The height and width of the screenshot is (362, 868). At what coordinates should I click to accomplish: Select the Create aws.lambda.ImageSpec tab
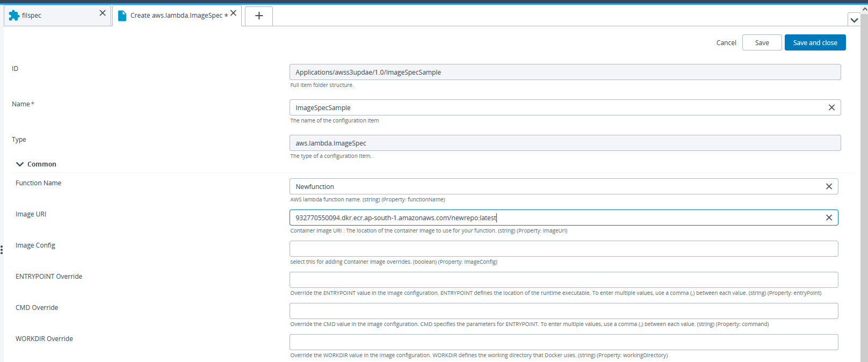tap(177, 16)
